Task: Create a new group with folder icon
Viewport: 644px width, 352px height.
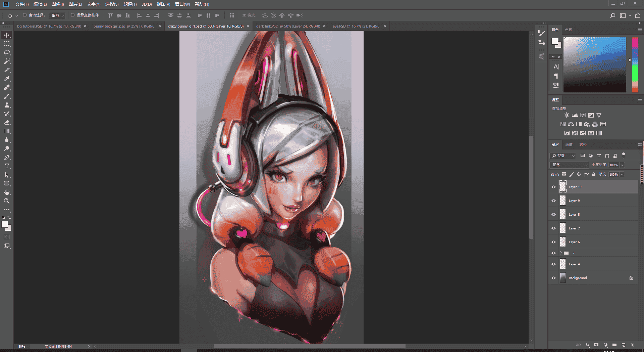Action: click(x=614, y=345)
